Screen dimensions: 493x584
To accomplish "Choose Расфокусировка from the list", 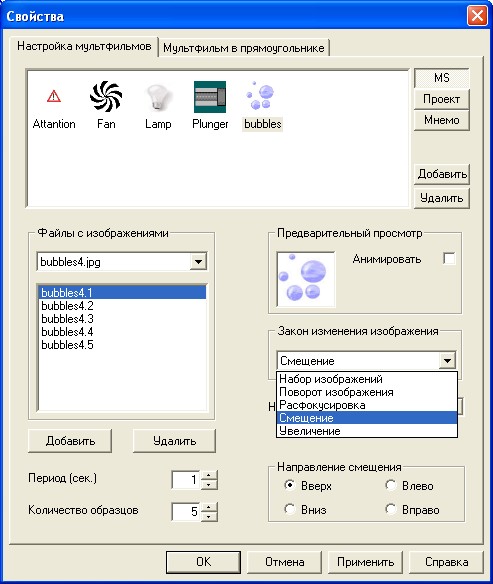I will pos(367,405).
